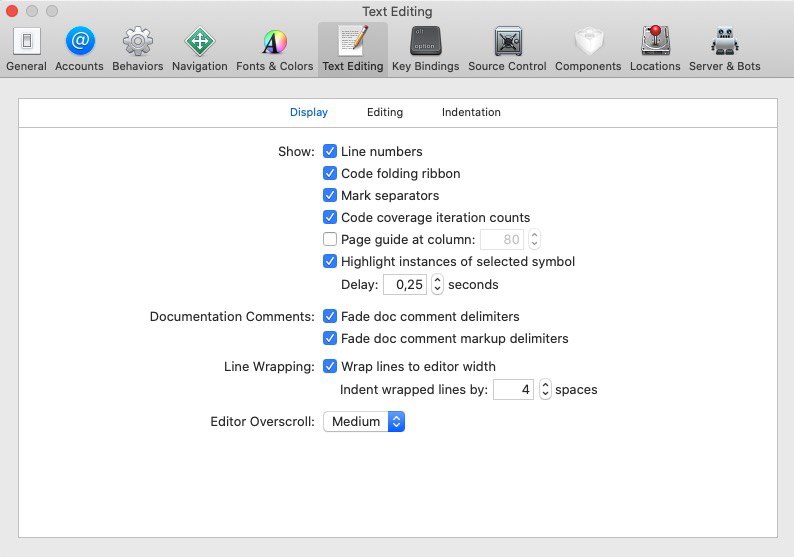Switch to the Editing tab
Image resolution: width=794 pixels, height=557 pixels.
point(385,112)
